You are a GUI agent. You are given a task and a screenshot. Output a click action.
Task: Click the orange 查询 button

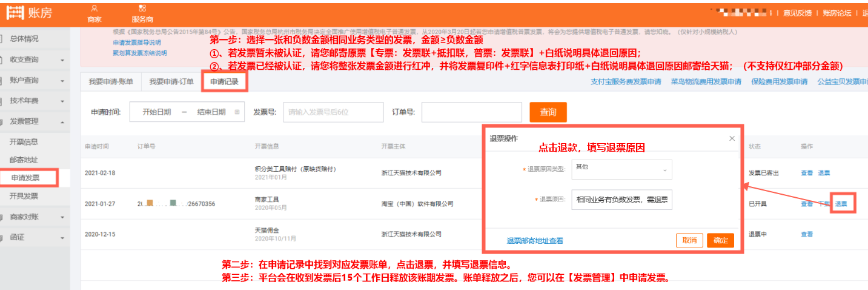tap(548, 112)
